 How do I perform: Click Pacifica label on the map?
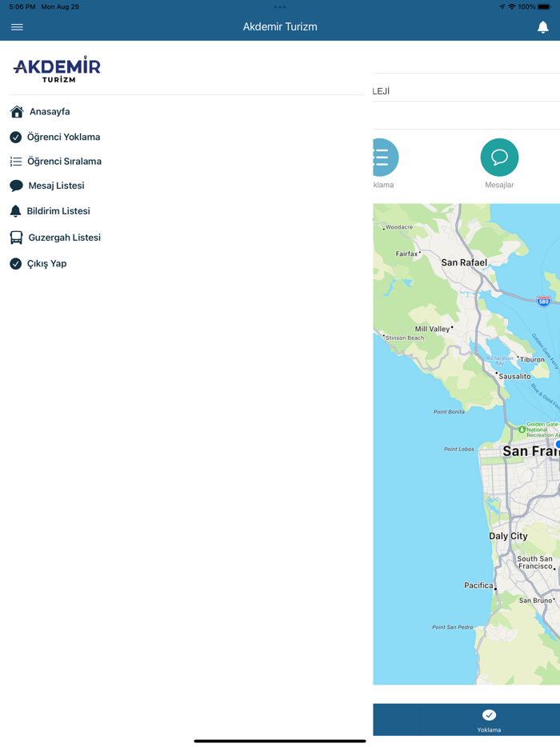click(478, 585)
